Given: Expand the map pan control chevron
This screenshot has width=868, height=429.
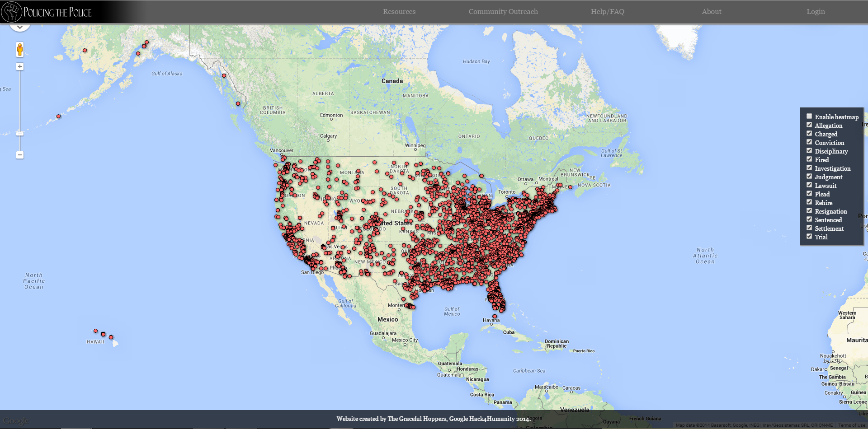Looking at the screenshot, I should point(20,27).
